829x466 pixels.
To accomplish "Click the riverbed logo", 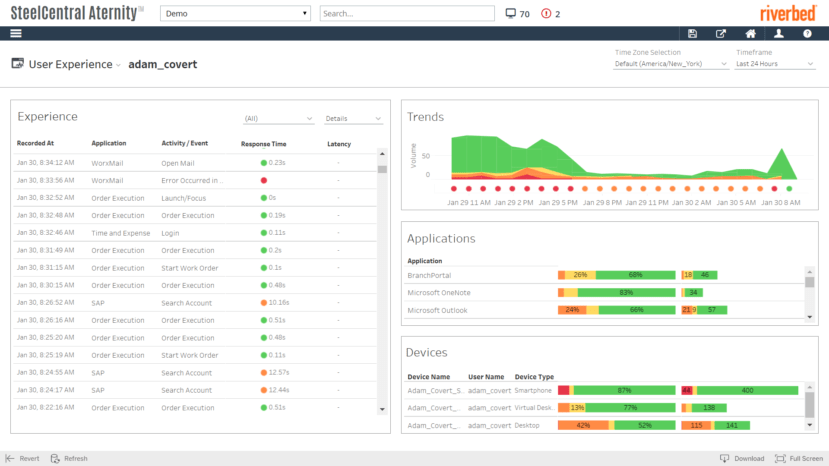I will pyautogui.click(x=788, y=13).
